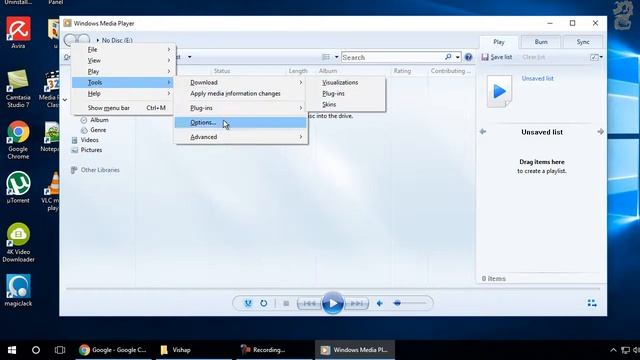640x360 pixels.
Task: Switch to the Play tab
Action: 499,42
